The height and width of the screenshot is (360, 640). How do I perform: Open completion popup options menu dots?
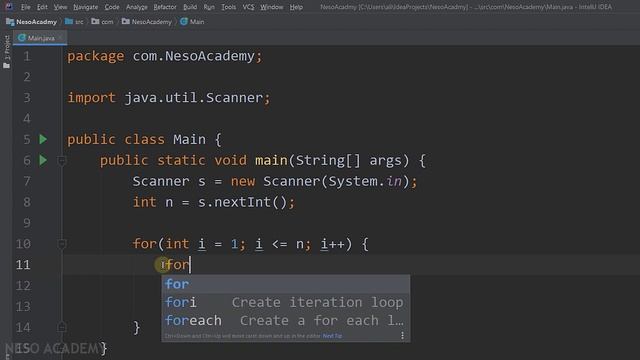click(402, 336)
